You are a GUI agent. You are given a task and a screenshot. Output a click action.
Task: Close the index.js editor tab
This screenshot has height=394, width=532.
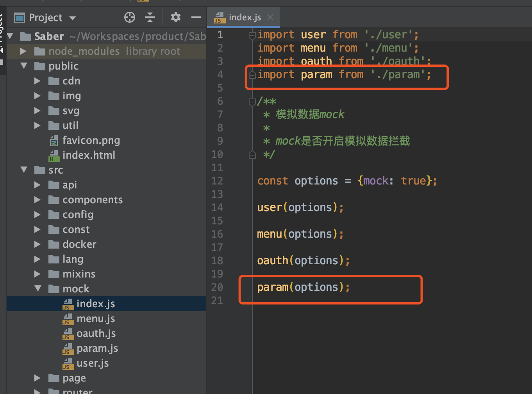click(x=270, y=17)
